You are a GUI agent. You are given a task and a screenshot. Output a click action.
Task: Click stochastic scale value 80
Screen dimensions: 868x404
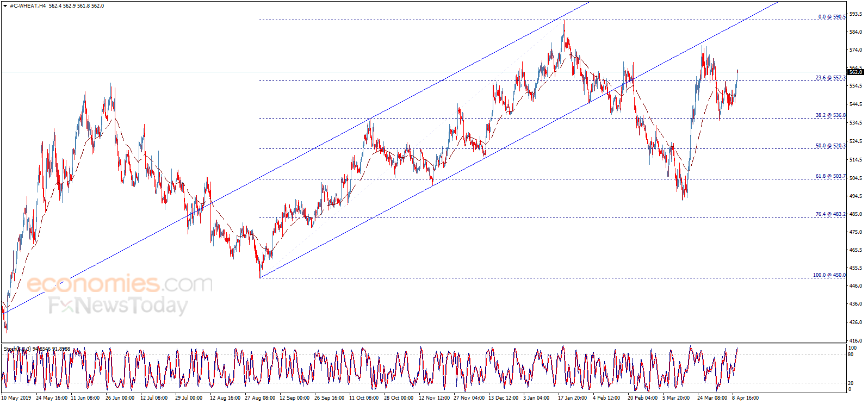(x=851, y=355)
